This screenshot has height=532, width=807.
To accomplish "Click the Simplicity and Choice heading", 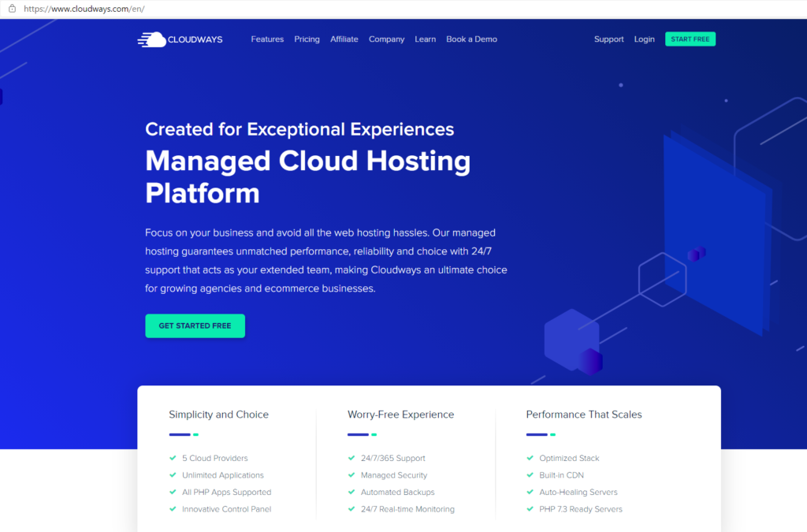I will click(219, 415).
